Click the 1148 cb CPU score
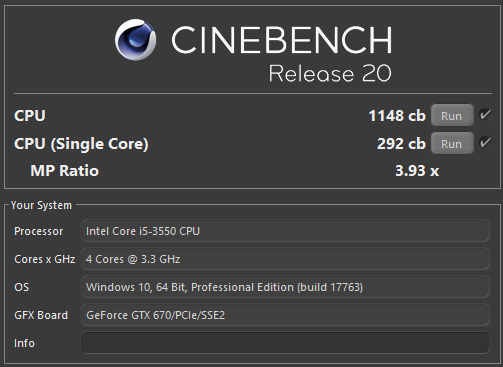This screenshot has height=367, width=503. point(397,116)
